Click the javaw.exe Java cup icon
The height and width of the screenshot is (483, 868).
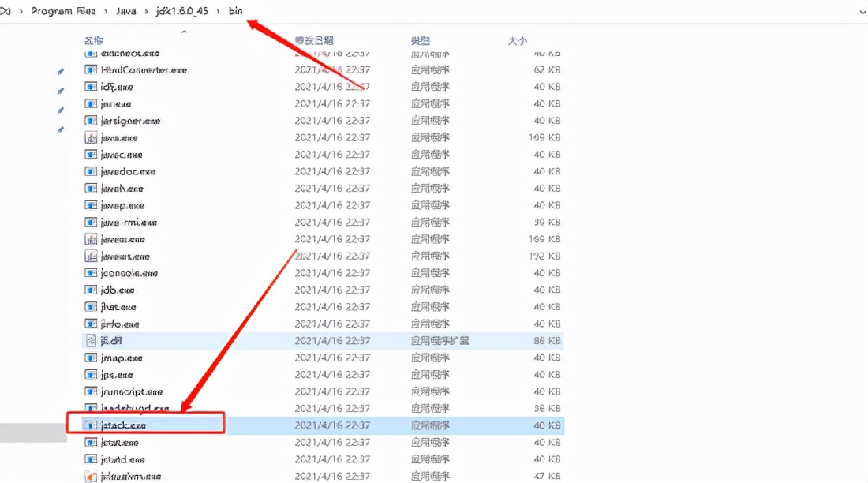[x=91, y=239]
